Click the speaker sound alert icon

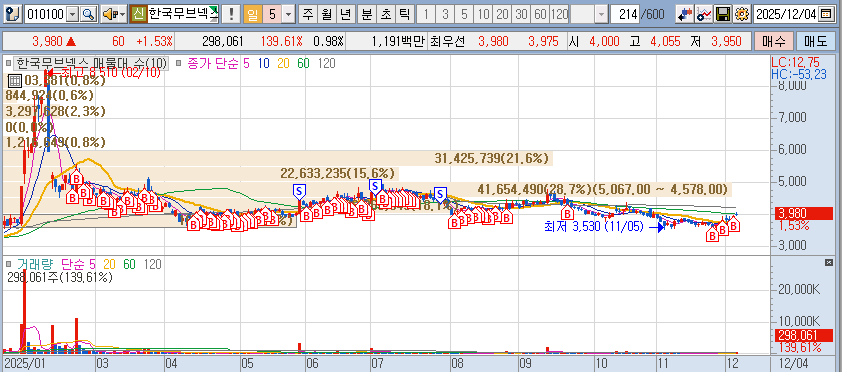109,14
